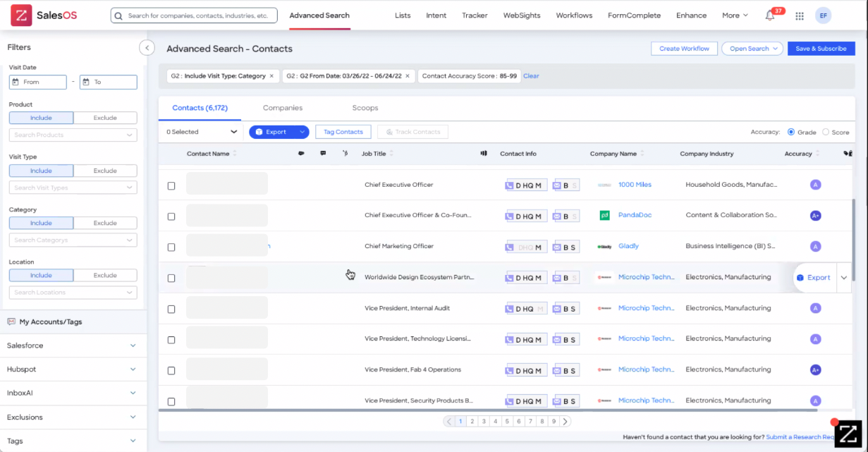Image resolution: width=868 pixels, height=452 pixels.
Task: Open the ZoomInfo chat widget icon
Action: [x=848, y=433]
